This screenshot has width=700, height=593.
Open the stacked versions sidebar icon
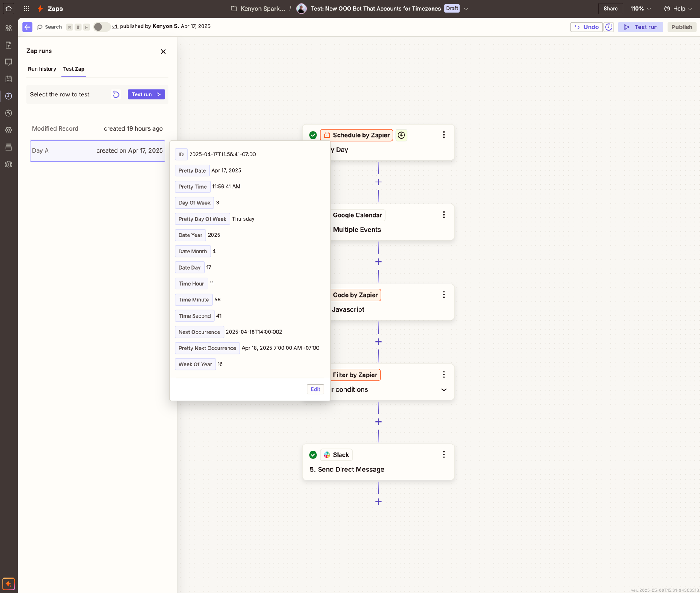tap(9, 147)
